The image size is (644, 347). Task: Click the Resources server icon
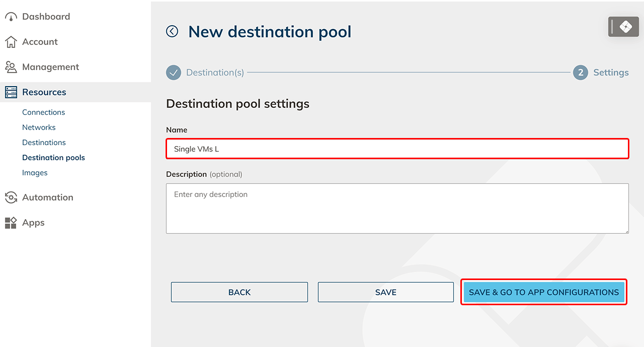(11, 92)
